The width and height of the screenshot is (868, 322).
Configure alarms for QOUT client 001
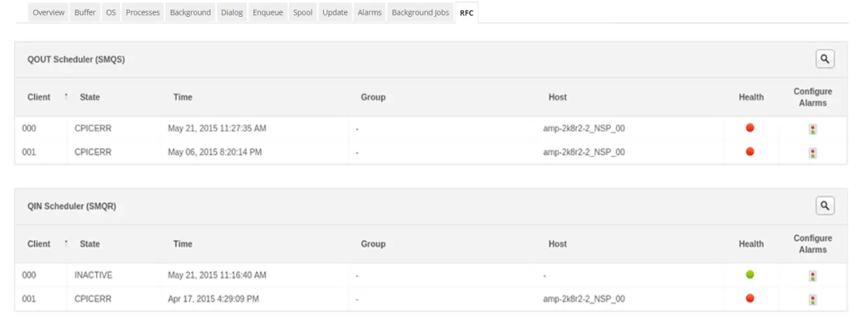point(812,153)
